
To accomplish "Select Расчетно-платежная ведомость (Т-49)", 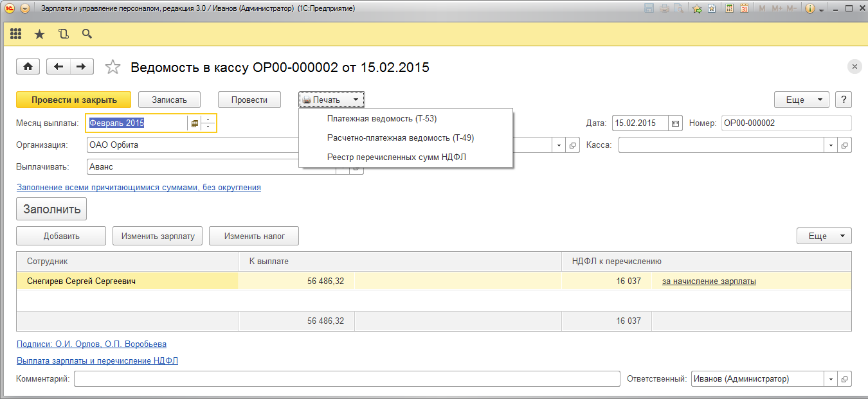I will click(x=401, y=137).
